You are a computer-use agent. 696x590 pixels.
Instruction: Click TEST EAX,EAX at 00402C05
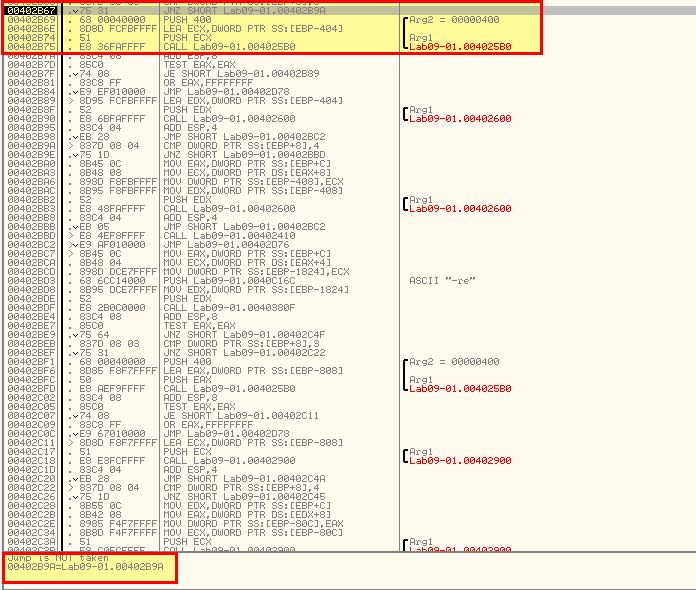199,407
